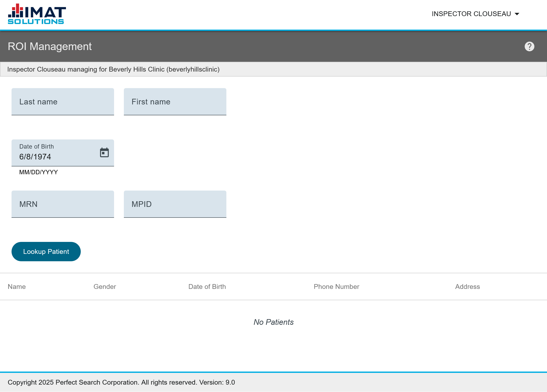
Task: Click the Lookup Patient button
Action: click(x=46, y=251)
